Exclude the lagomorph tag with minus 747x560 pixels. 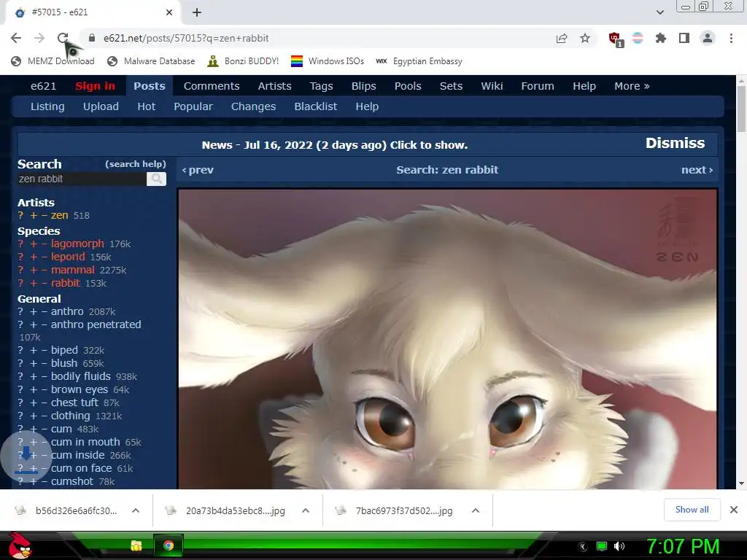point(44,244)
